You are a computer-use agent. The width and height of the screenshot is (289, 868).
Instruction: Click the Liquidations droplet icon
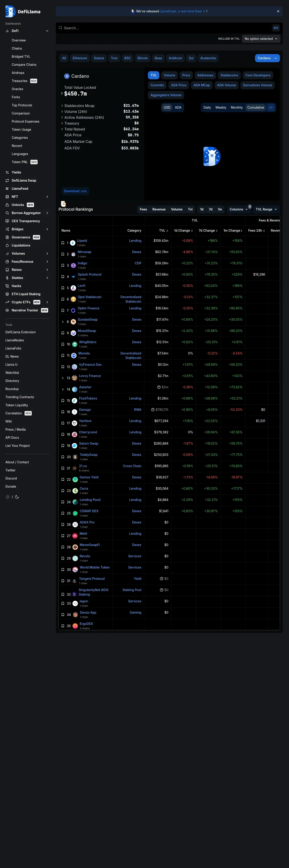click(x=7, y=245)
